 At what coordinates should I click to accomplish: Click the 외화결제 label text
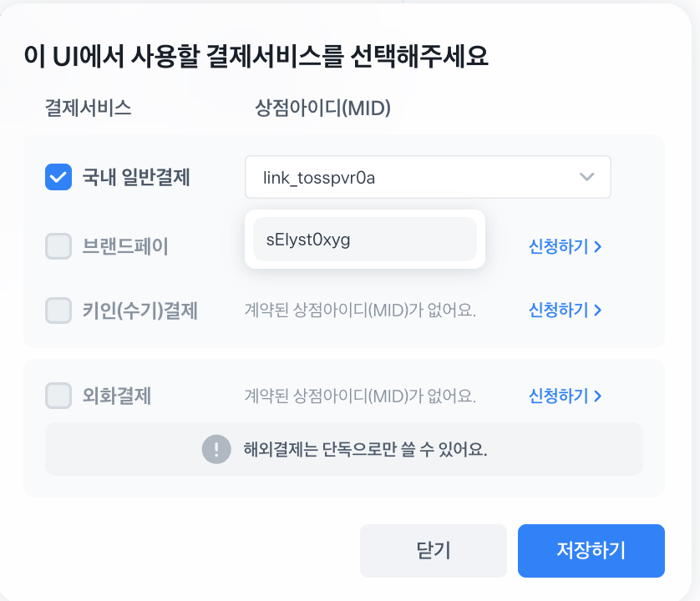(117, 396)
